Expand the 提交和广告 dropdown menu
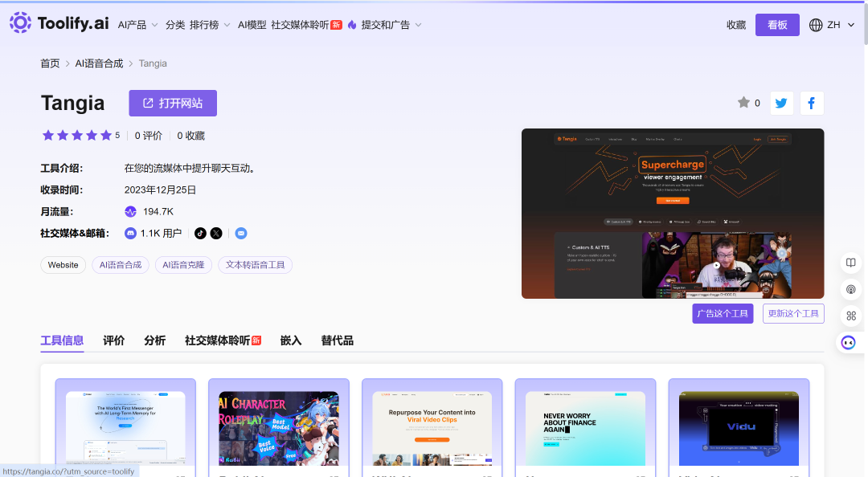Image resolution: width=868 pixels, height=477 pixels. (391, 25)
